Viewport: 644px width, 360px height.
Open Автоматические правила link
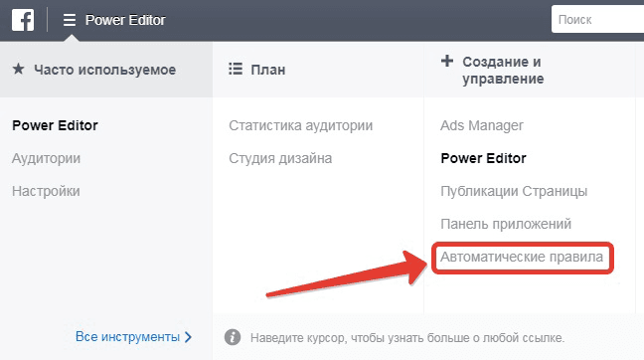point(522,258)
